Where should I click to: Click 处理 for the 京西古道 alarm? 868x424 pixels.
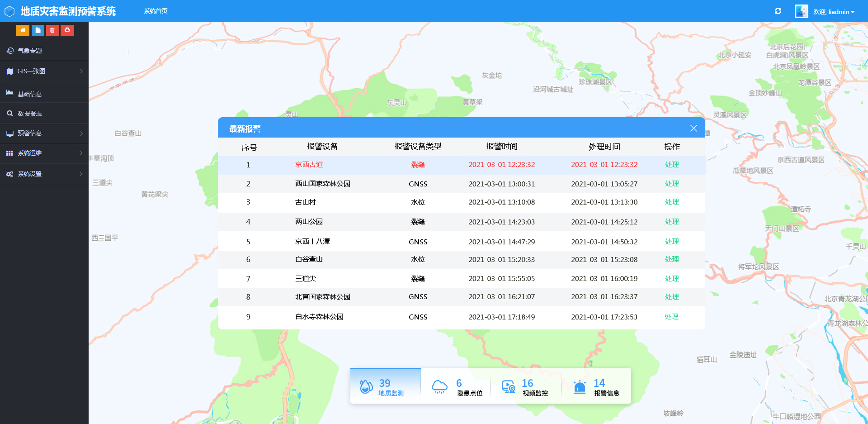[672, 165]
